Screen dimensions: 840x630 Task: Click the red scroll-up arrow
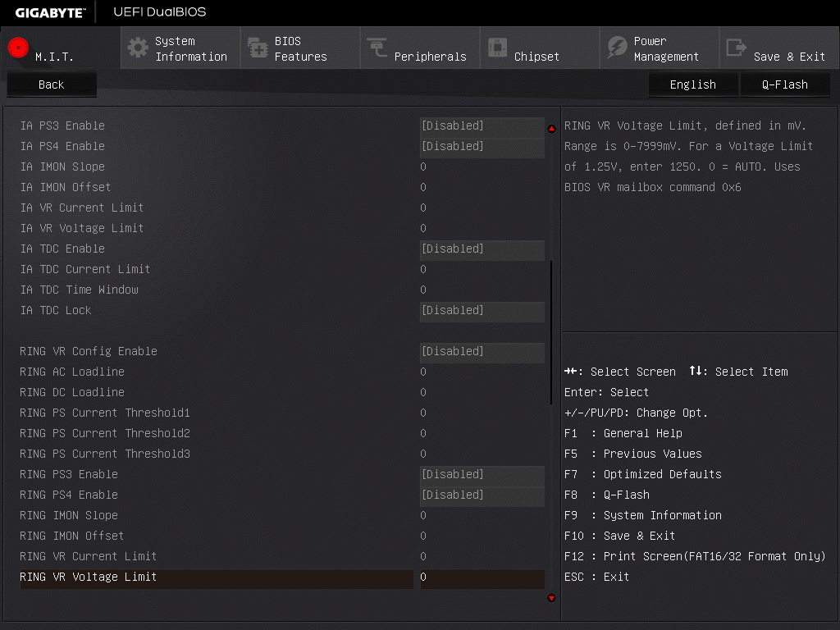552,129
